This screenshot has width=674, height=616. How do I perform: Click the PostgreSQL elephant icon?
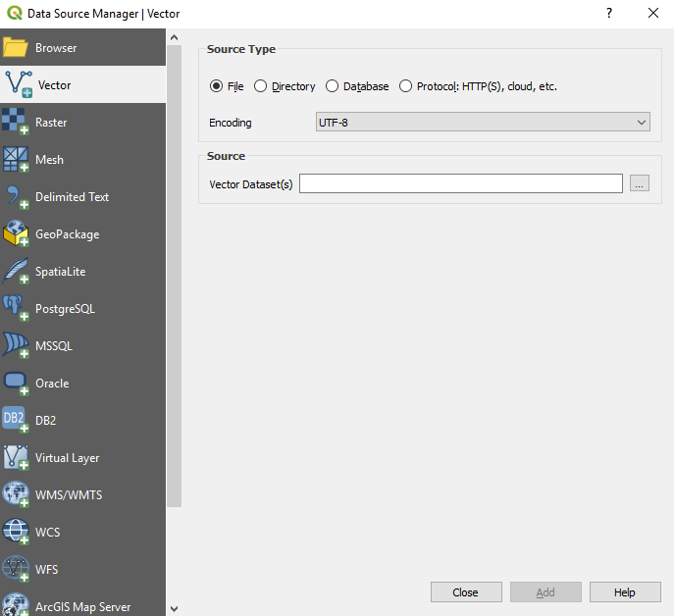tap(16, 308)
